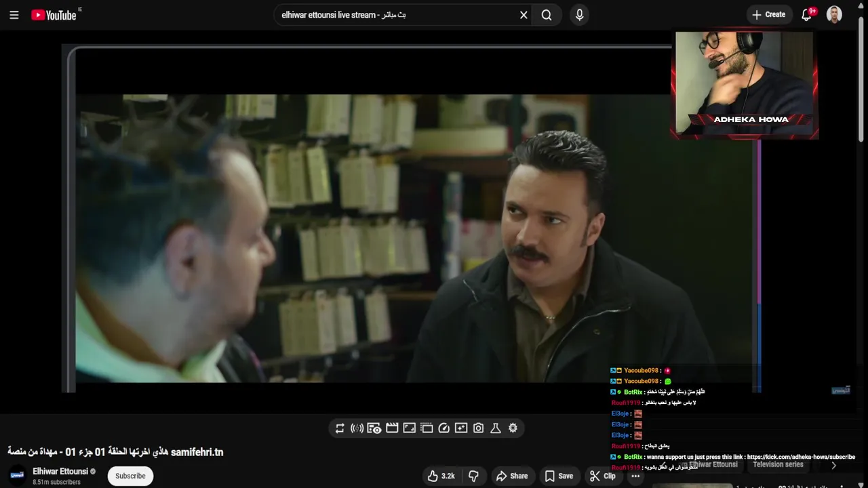Open the more actions ellipsis menu

[635, 476]
